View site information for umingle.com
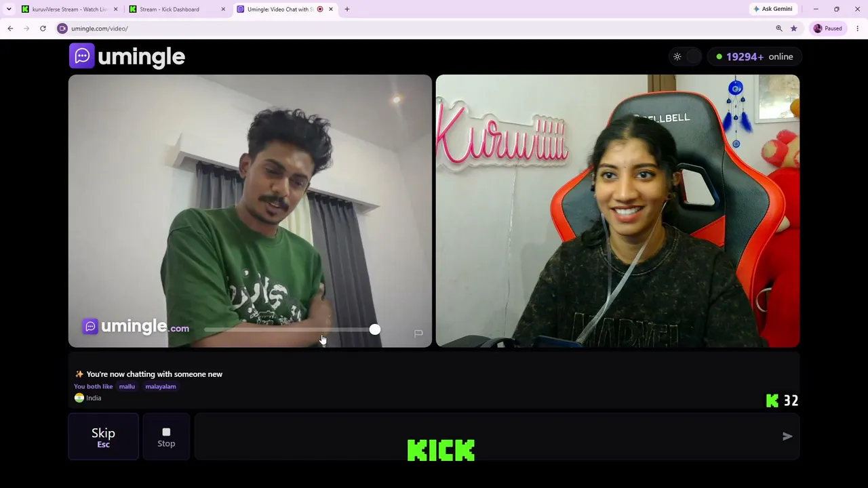The image size is (868, 488). click(62, 28)
